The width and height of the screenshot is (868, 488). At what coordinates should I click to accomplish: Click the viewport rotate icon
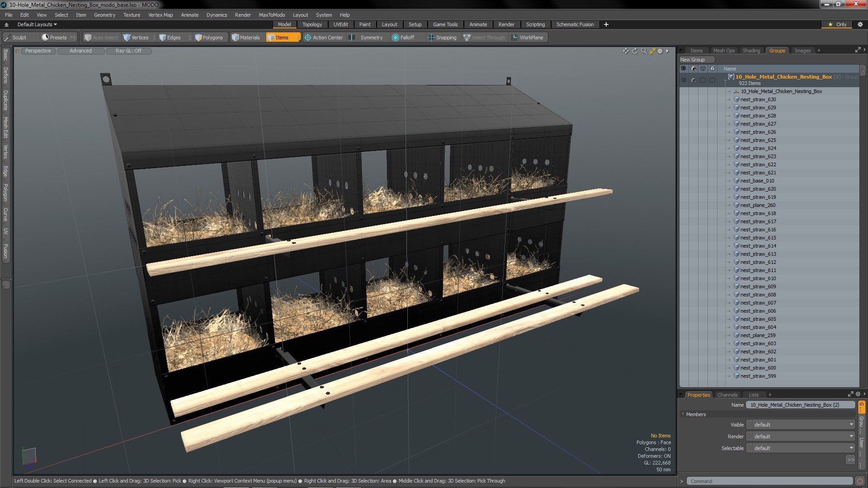[635, 51]
